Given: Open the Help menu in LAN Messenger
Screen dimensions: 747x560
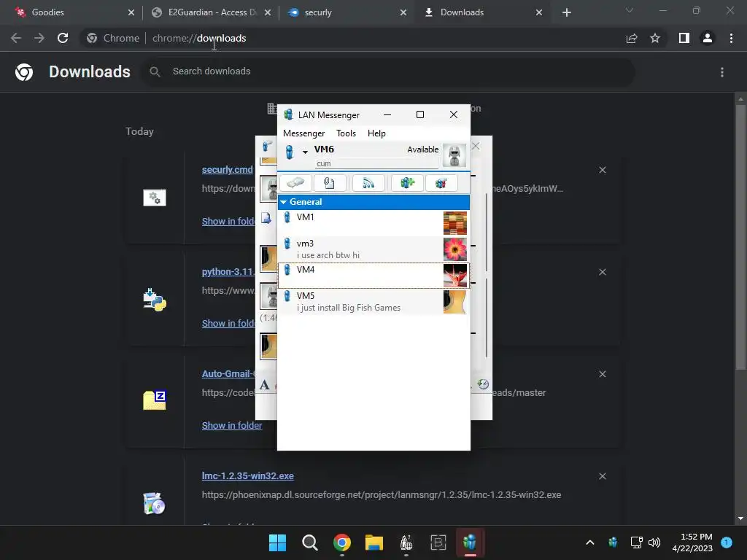Looking at the screenshot, I should 376,133.
